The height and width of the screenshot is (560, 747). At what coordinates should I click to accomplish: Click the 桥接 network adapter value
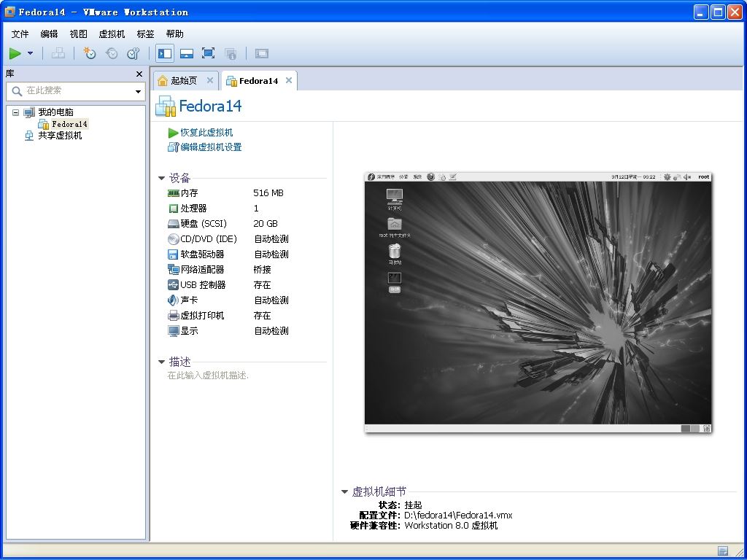(262, 270)
